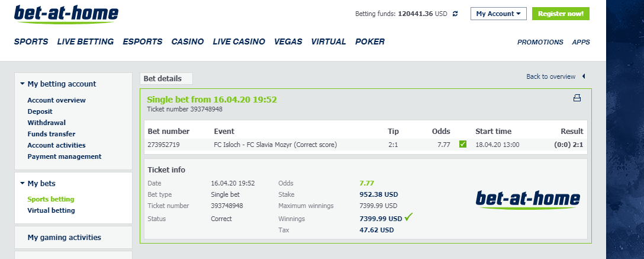The width and height of the screenshot is (644, 259).
Task: Collapse the My betting account section
Action: pos(22,84)
